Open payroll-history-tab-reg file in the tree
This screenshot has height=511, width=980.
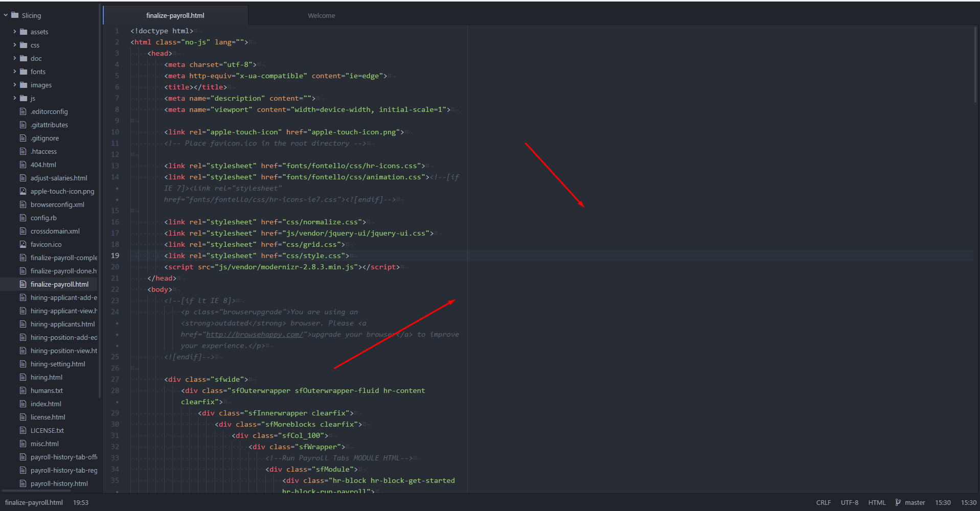[x=64, y=470]
